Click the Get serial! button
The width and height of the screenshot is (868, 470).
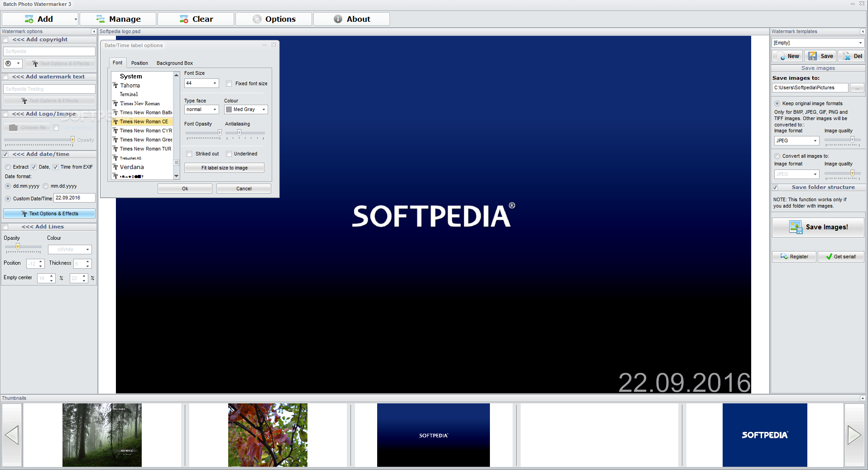tap(841, 257)
